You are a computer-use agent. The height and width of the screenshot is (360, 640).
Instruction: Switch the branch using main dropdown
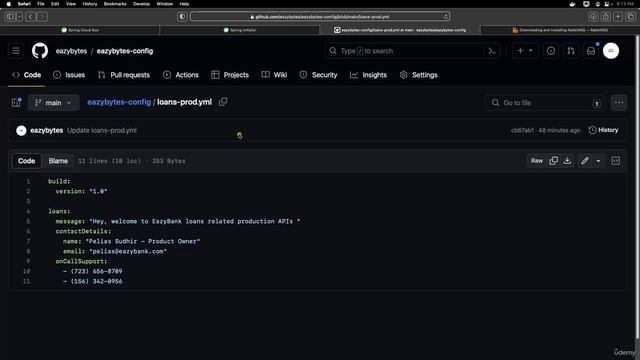[x=53, y=102]
